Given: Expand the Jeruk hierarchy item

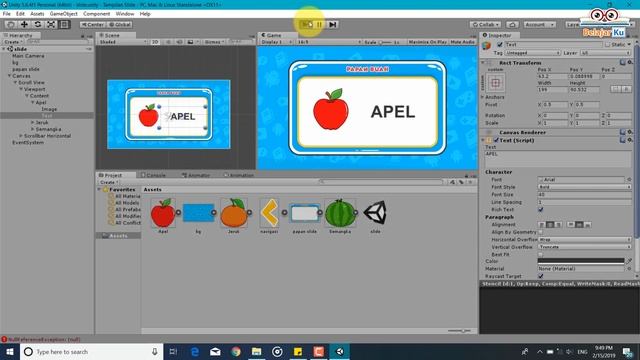Looking at the screenshot, I should (32, 122).
